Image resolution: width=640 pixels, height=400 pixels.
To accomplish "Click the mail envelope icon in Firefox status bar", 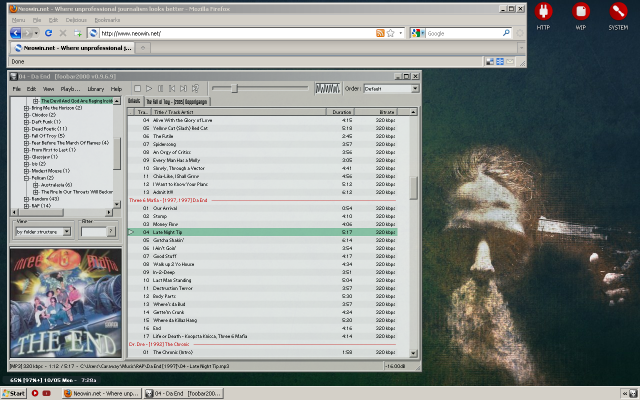I will [510, 61].
